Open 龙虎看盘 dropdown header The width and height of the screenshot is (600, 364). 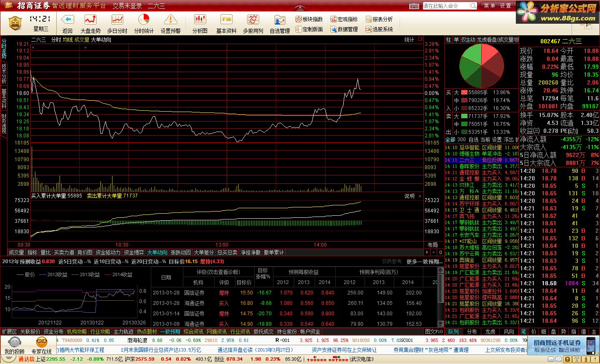click(497, 40)
